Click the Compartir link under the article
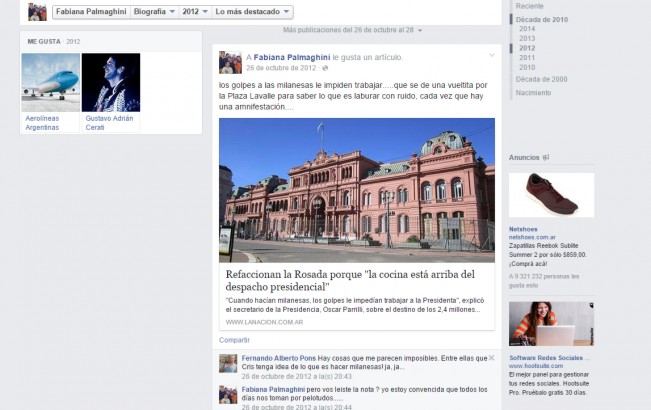Viewport: 651px width, 410px height. (234, 340)
